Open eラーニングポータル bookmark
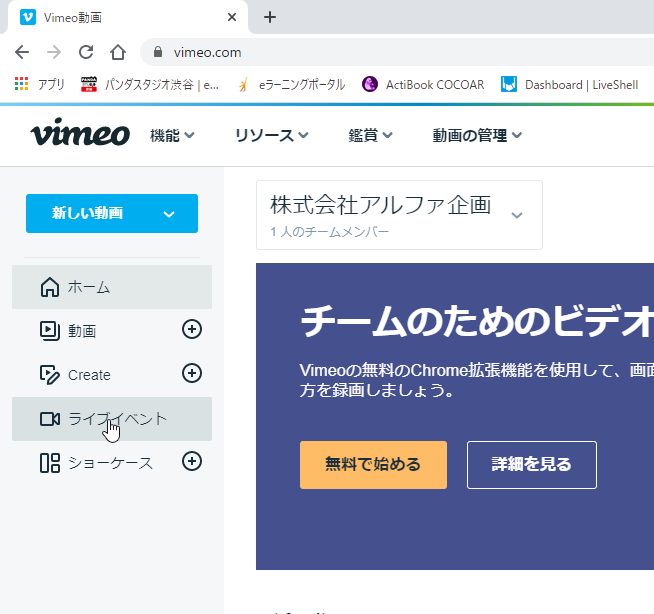The height and width of the screenshot is (614, 654). [x=292, y=84]
